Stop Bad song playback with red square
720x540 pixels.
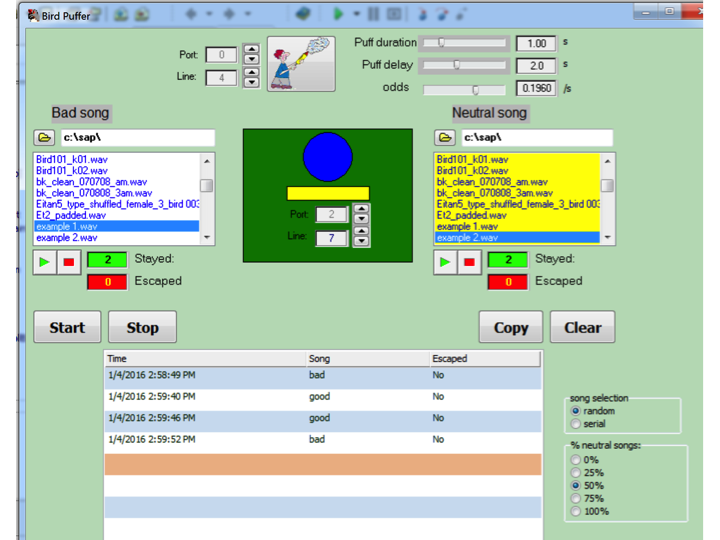click(x=68, y=263)
